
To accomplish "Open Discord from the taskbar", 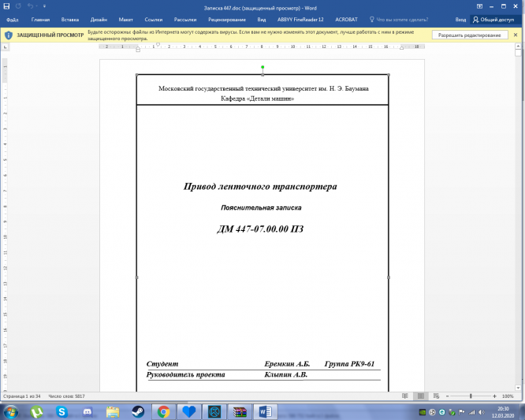I will [87, 411].
